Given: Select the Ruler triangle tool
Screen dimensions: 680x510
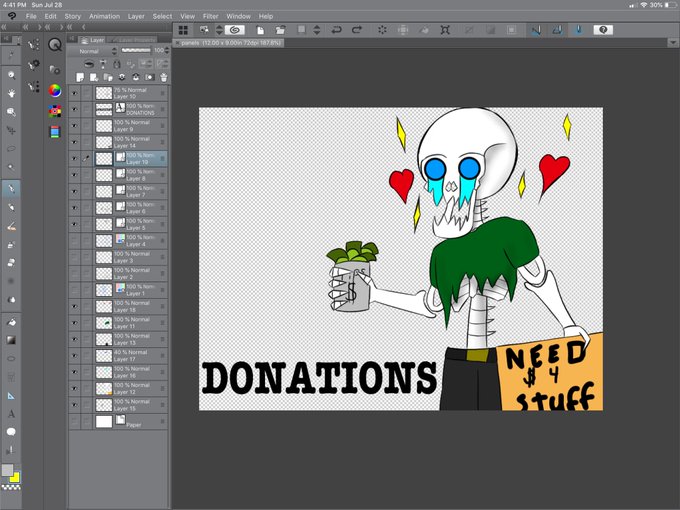Looking at the screenshot, I should (x=11, y=396).
